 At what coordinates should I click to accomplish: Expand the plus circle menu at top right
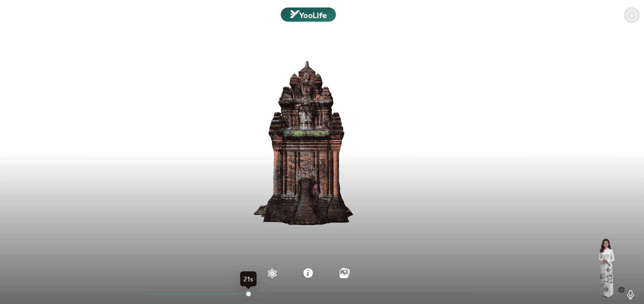(x=631, y=15)
